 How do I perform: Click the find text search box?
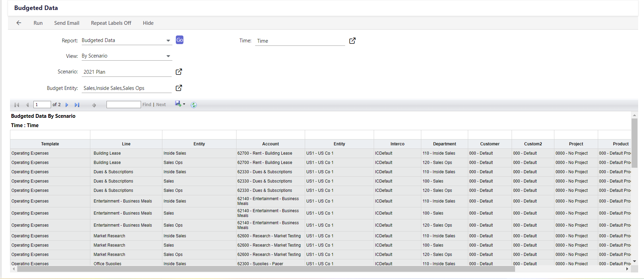[x=124, y=105]
